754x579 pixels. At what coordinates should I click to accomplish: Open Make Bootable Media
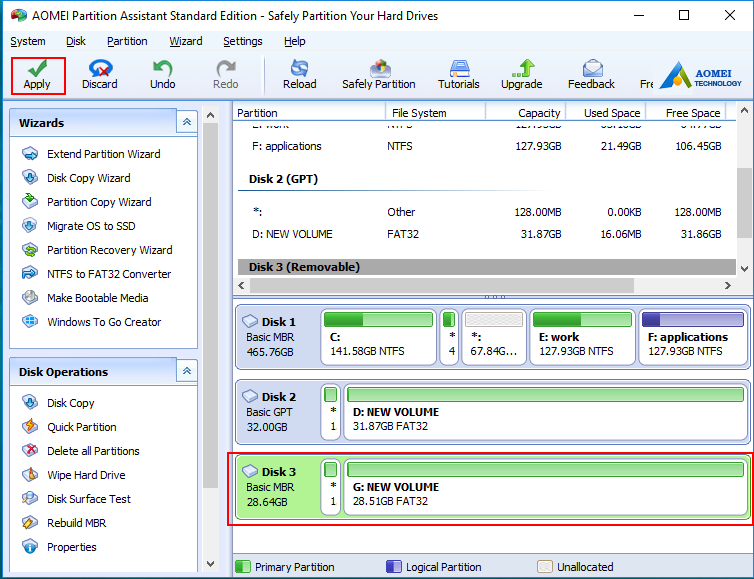tap(85, 298)
